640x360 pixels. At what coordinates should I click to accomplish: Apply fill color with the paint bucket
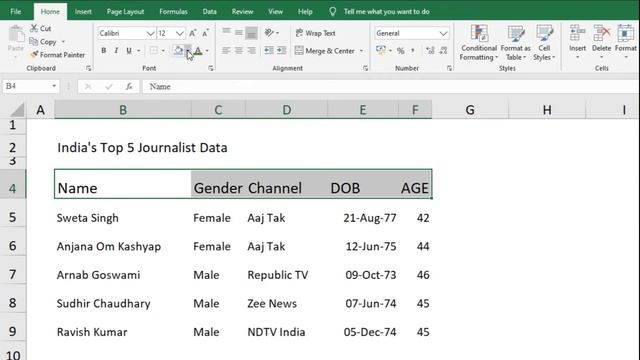(178, 51)
